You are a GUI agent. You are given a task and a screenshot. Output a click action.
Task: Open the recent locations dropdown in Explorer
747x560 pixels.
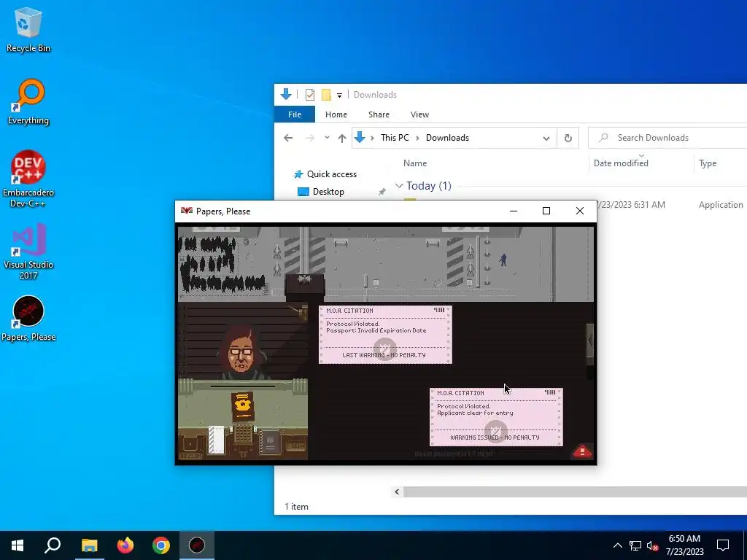(327, 138)
